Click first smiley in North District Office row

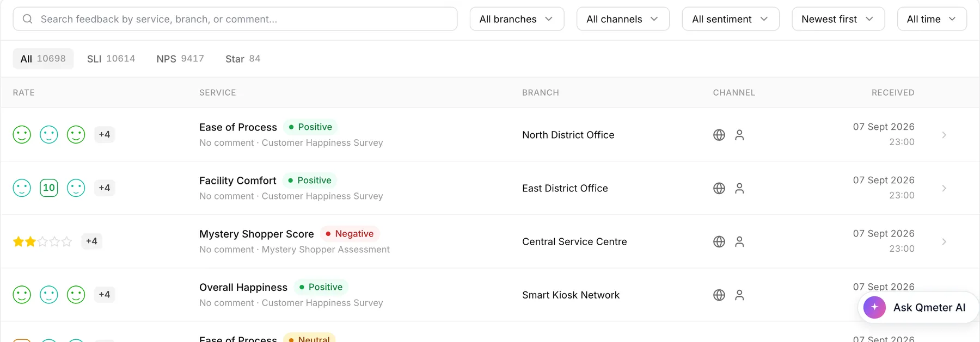(22, 135)
